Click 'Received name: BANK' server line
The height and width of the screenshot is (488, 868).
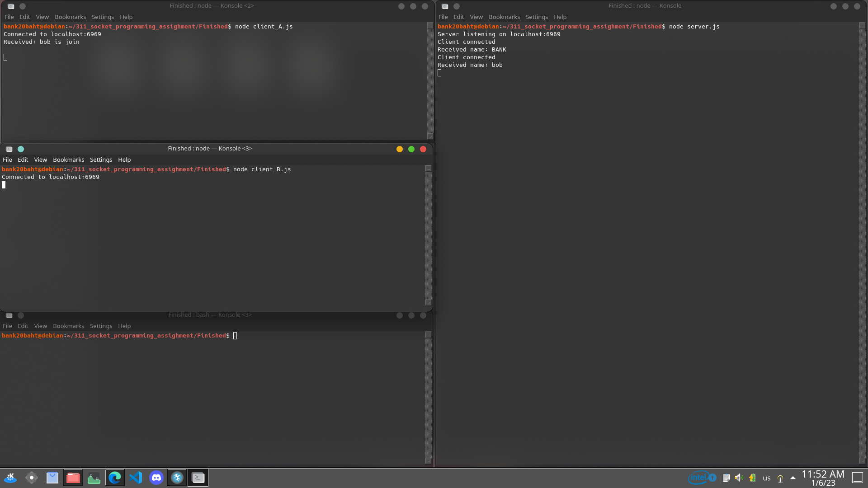coord(472,50)
